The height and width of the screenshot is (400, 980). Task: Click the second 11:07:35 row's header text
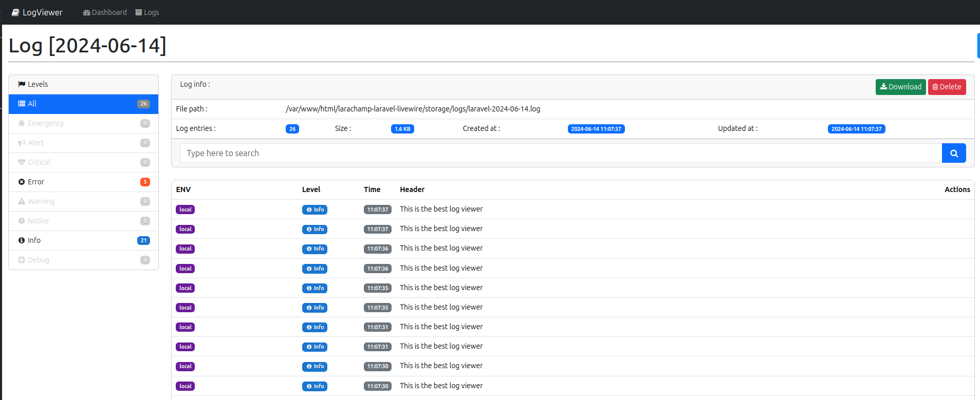pos(441,307)
